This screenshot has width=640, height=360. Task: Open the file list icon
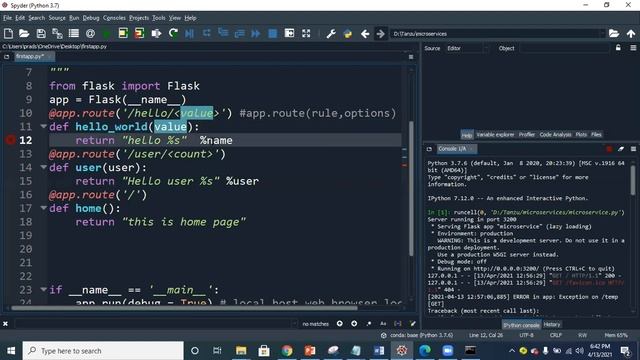(74, 33)
